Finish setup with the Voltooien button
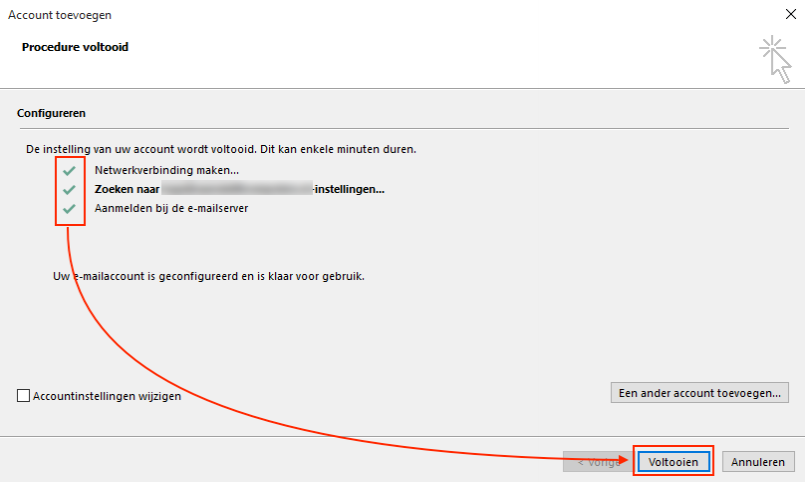The width and height of the screenshot is (805, 484). pyautogui.click(x=673, y=461)
